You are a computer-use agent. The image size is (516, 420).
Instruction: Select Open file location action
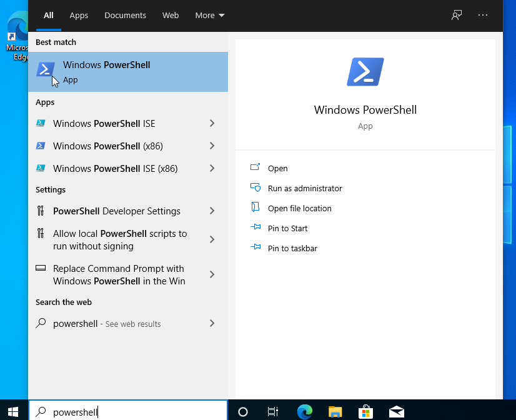[x=299, y=208]
